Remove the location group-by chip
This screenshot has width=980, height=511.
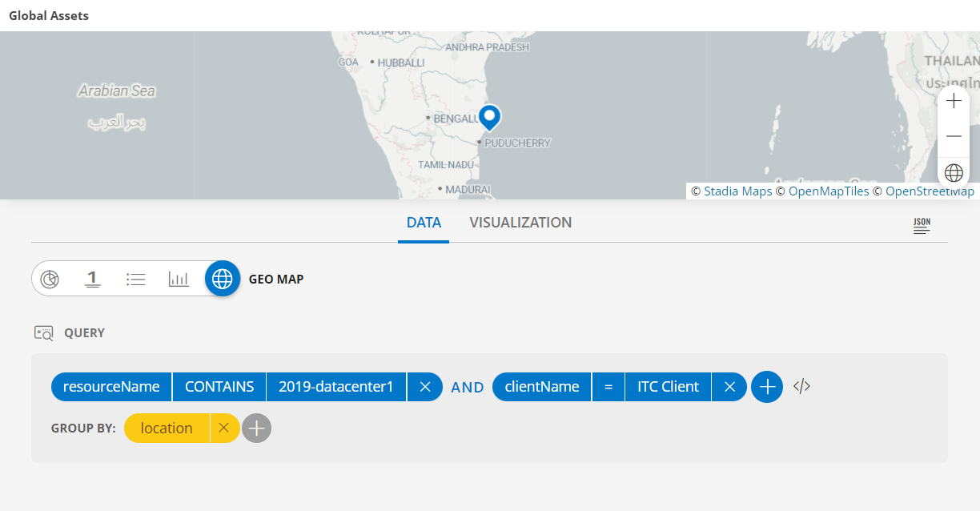pyautogui.click(x=223, y=428)
